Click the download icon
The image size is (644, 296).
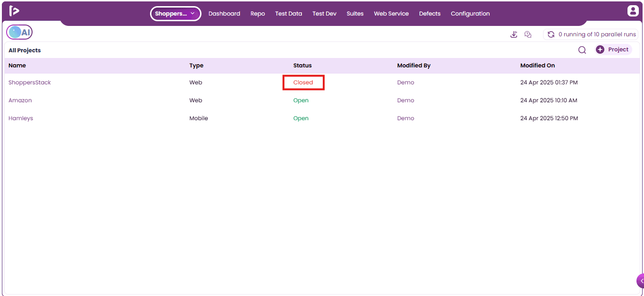click(514, 34)
